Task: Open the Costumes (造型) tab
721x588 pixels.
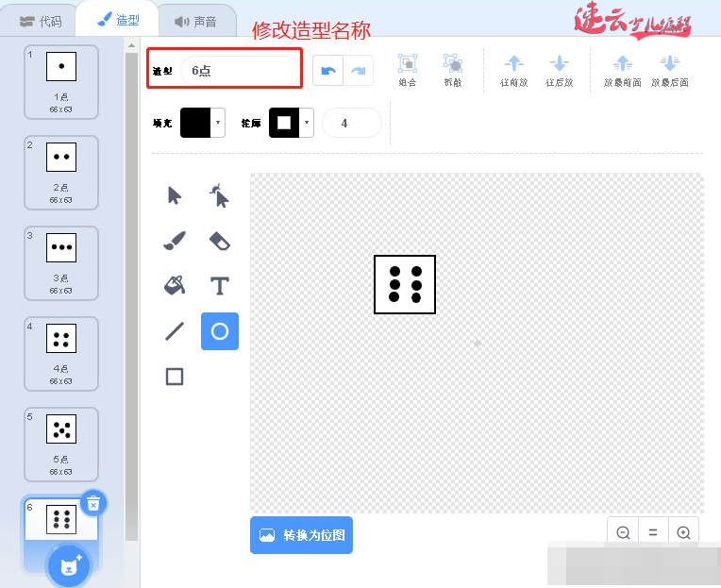Action: 118,20
